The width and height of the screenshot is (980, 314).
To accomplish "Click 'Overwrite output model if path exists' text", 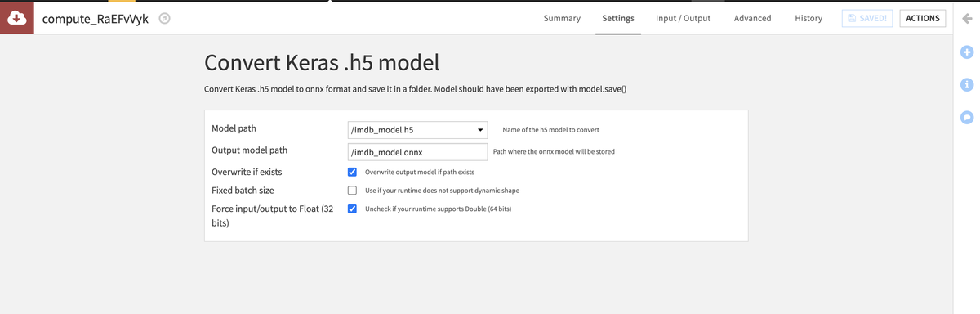I will point(419,173).
